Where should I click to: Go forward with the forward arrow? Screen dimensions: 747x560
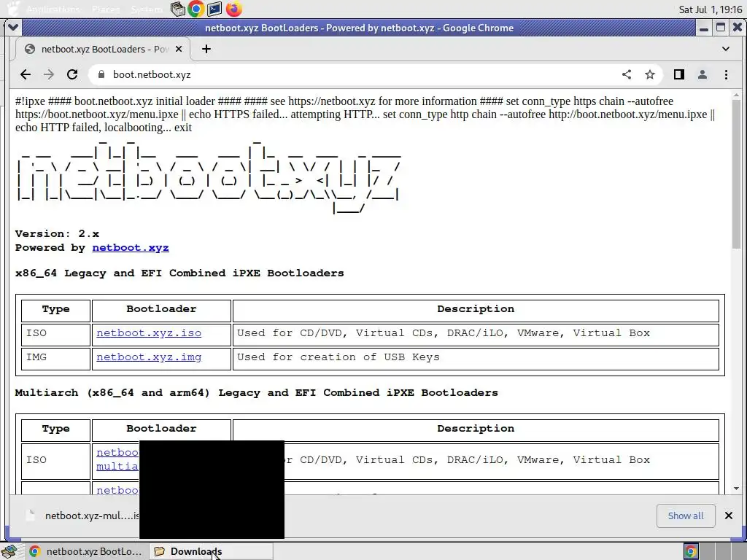tap(49, 74)
